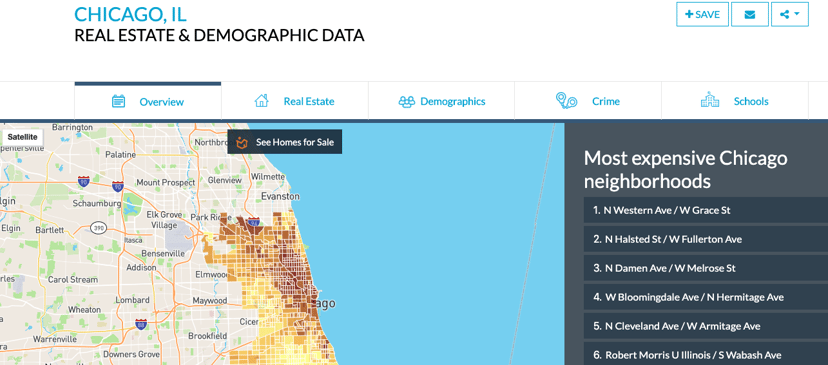
Task: Click Most expensive Chicago neighborhoods heading
Action: 685,170
